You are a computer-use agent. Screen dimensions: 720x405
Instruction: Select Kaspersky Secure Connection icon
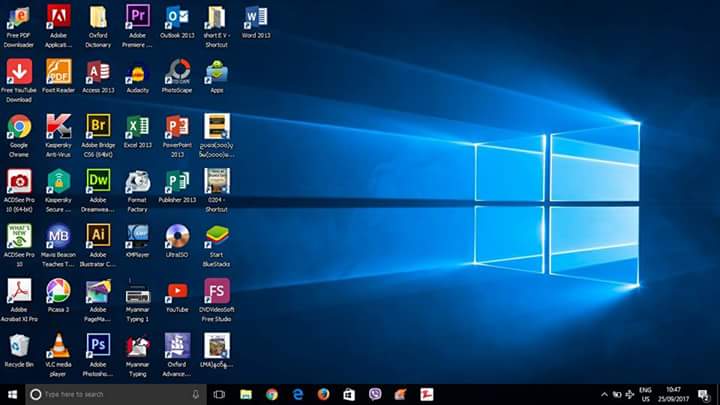[58, 190]
